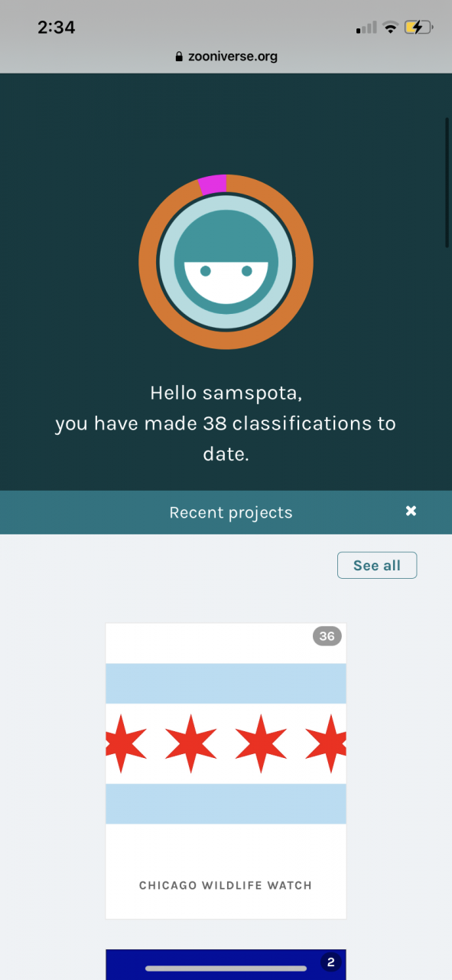The height and width of the screenshot is (980, 452).
Task: Tap the cellular signal bars icon
Action: [x=366, y=28]
